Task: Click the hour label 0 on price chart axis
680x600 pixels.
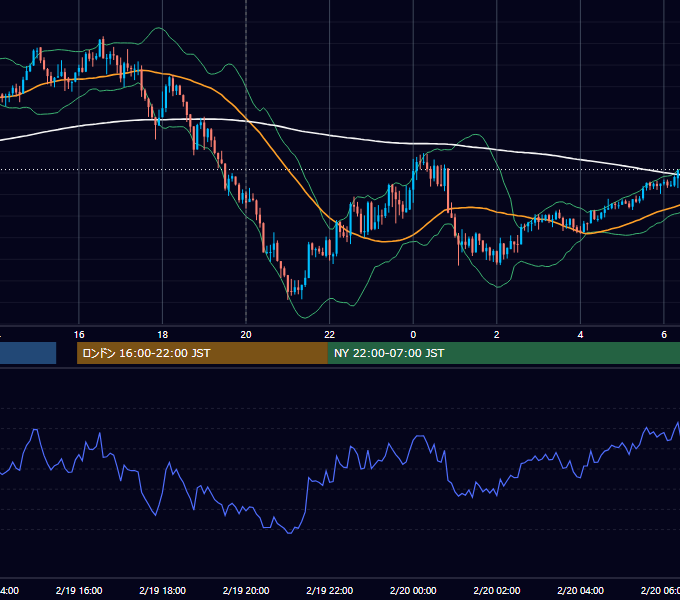Action: pos(413,335)
